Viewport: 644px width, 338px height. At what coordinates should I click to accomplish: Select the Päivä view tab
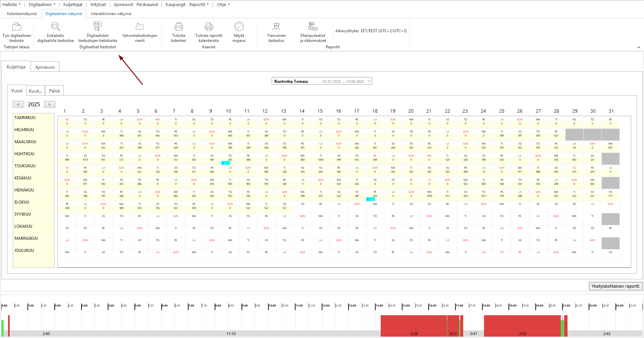[x=54, y=91]
